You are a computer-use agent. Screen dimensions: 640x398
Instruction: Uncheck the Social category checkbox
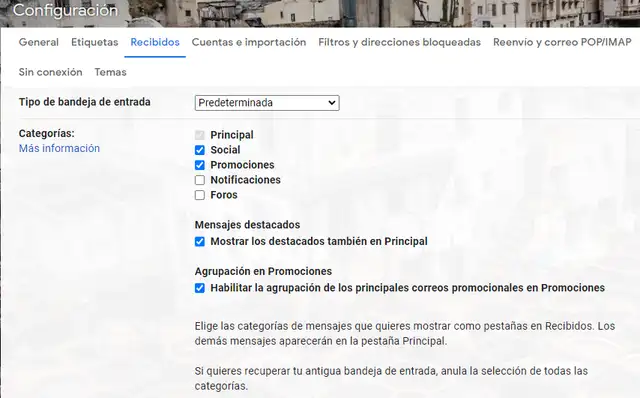[x=200, y=150]
